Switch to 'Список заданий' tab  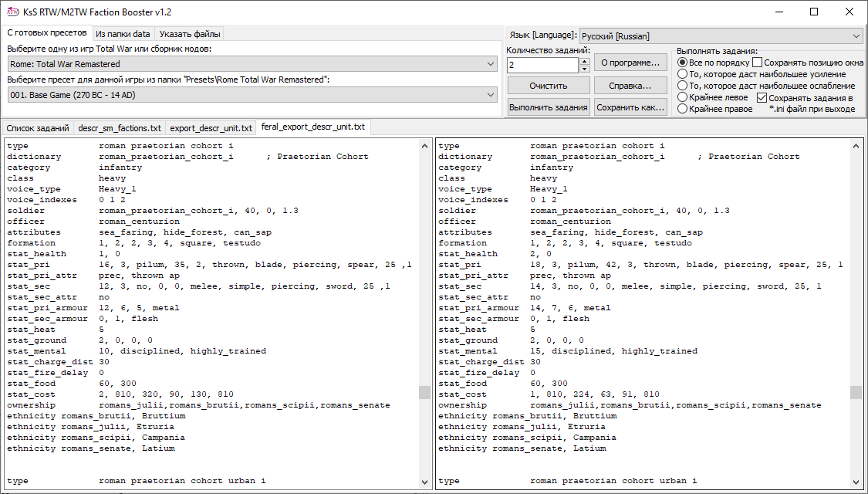pos(37,128)
